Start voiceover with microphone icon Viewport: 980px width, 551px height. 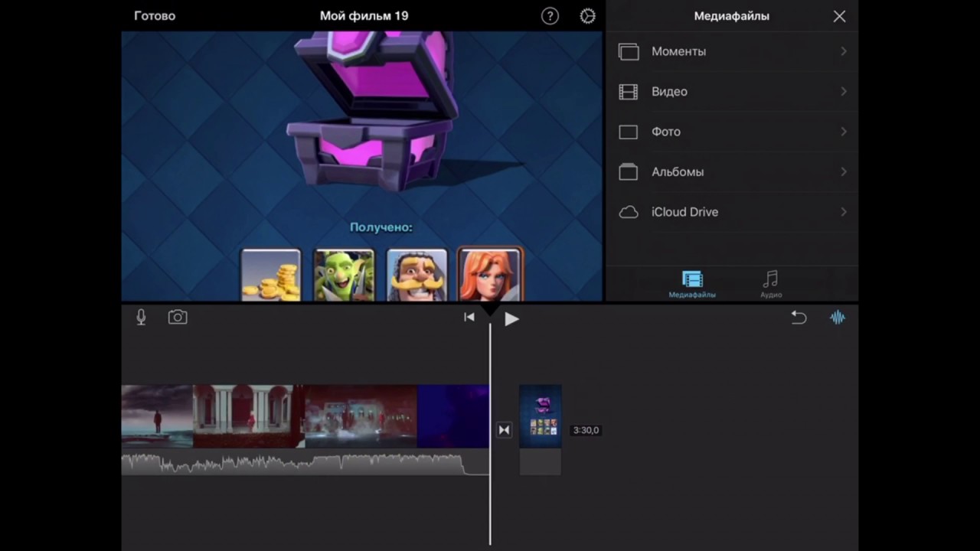[x=141, y=317]
